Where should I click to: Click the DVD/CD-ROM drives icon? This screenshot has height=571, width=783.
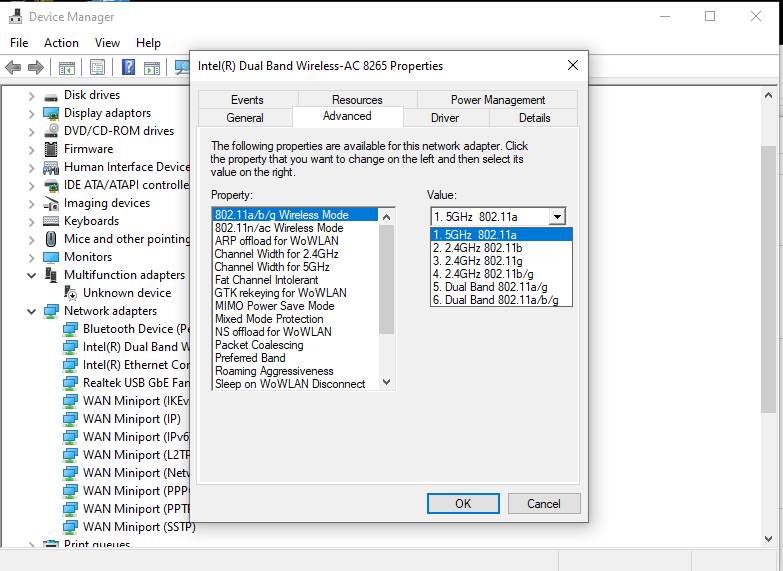click(x=50, y=131)
